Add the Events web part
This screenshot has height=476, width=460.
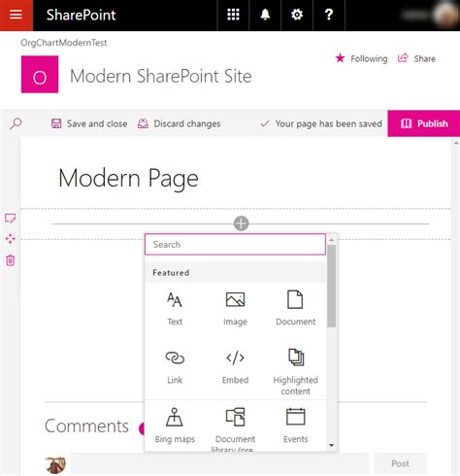point(295,425)
